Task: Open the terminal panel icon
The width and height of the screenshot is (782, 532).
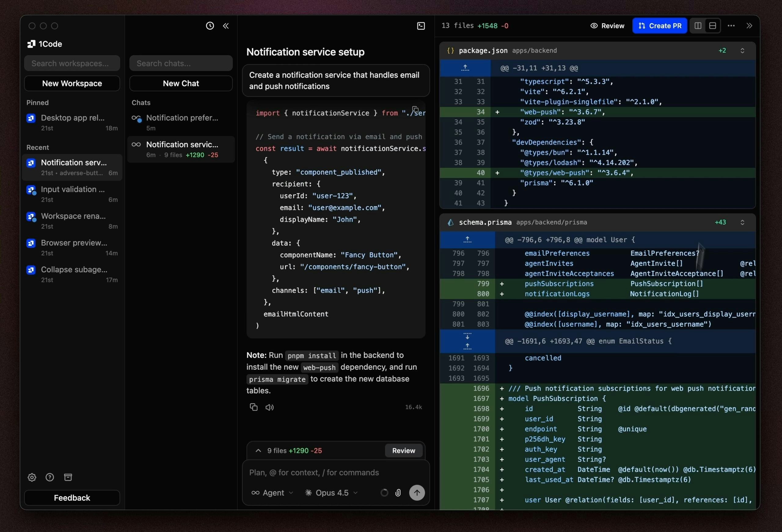Action: (421, 26)
